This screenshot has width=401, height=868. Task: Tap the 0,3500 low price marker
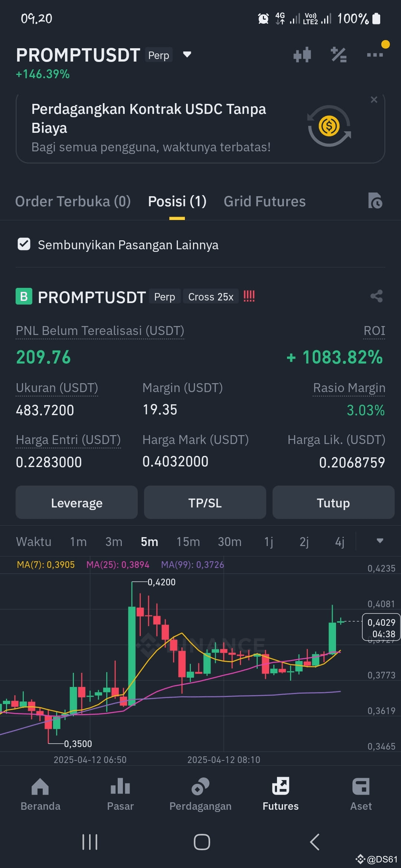point(78,744)
